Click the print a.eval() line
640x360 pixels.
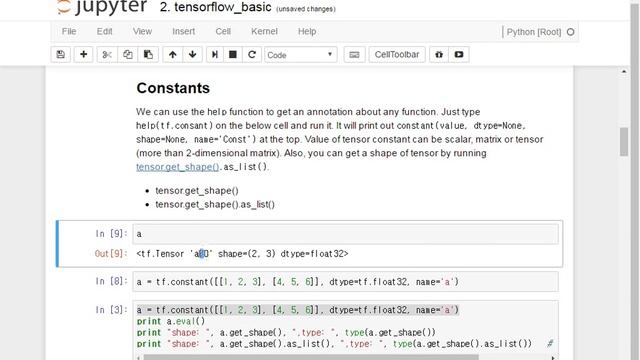pos(171,321)
